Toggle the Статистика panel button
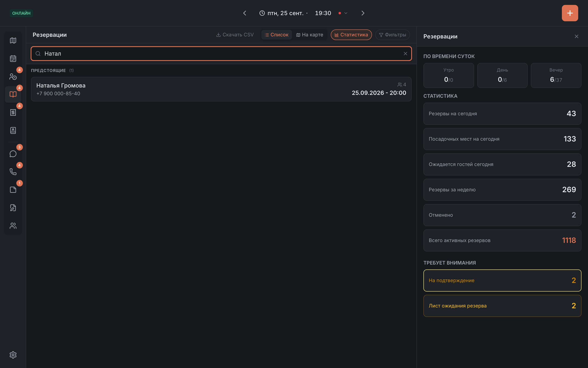 [351, 35]
